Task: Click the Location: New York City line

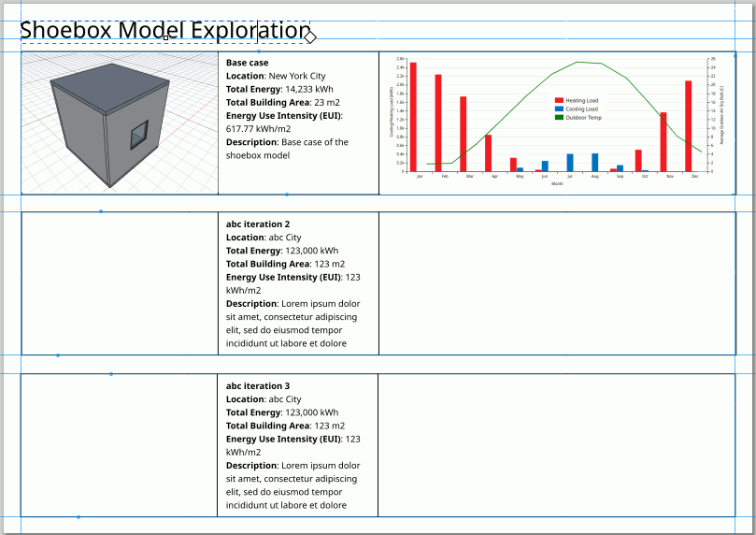Action: click(276, 76)
